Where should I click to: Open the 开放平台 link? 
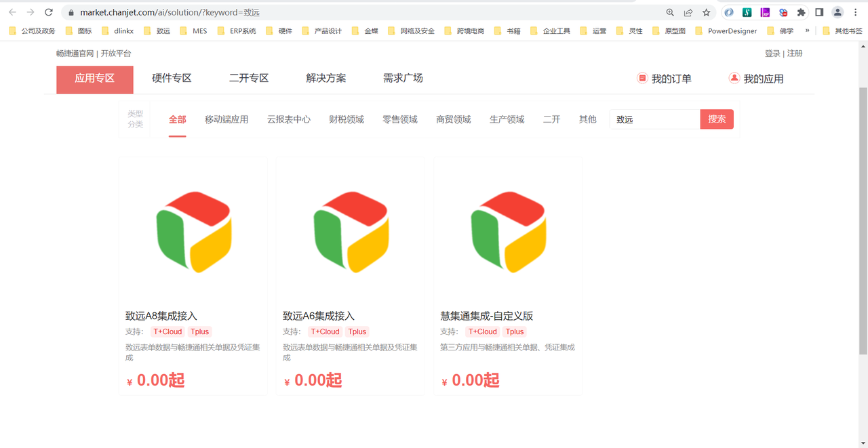click(116, 54)
